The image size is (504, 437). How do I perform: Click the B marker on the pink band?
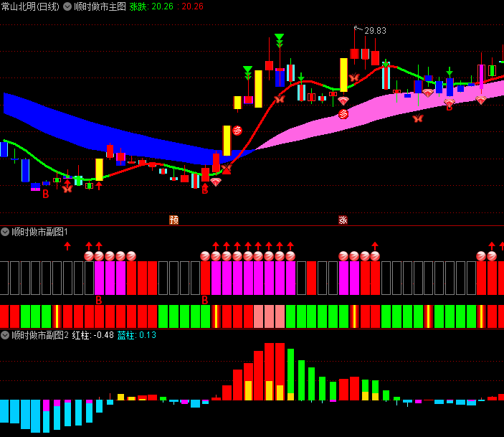click(450, 108)
